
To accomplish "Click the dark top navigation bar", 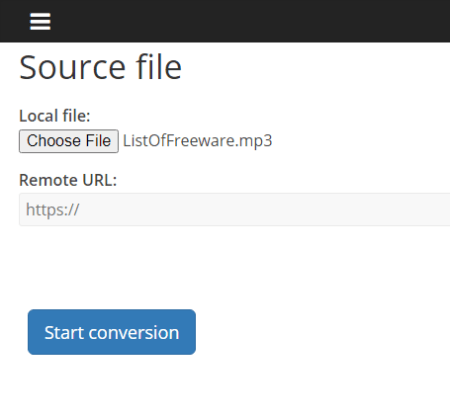I will pyautogui.click(x=225, y=21).
